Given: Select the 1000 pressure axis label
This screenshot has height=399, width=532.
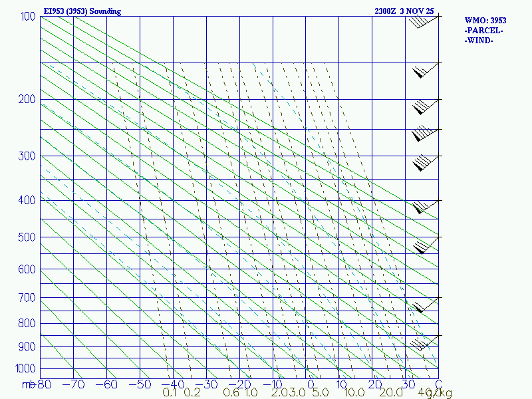Looking at the screenshot, I should click(25, 368).
